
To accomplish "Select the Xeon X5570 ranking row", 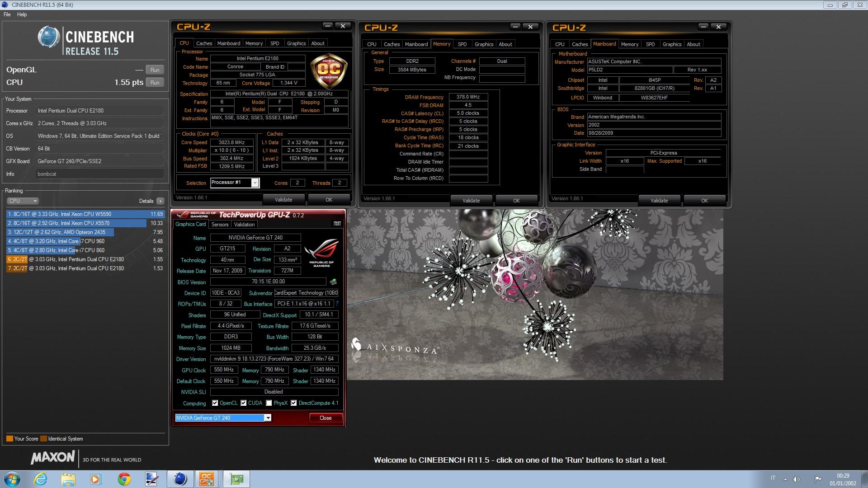I will coord(85,223).
